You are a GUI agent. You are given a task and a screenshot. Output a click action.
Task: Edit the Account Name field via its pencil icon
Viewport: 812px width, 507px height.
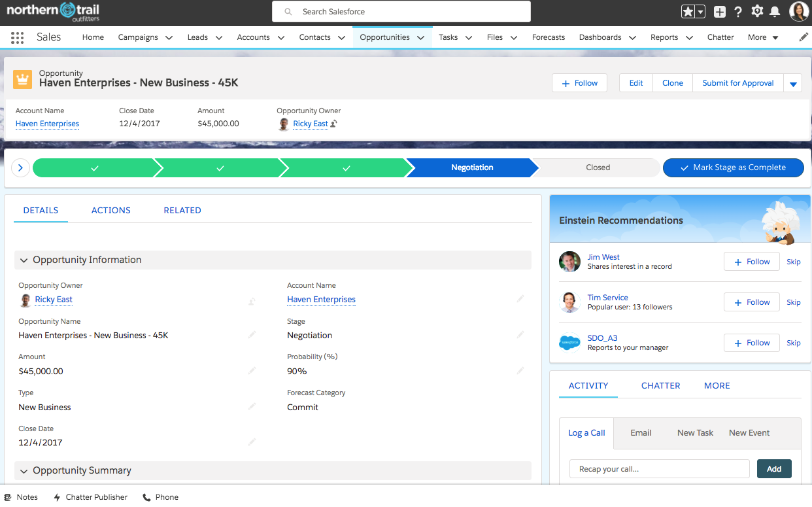tap(520, 299)
